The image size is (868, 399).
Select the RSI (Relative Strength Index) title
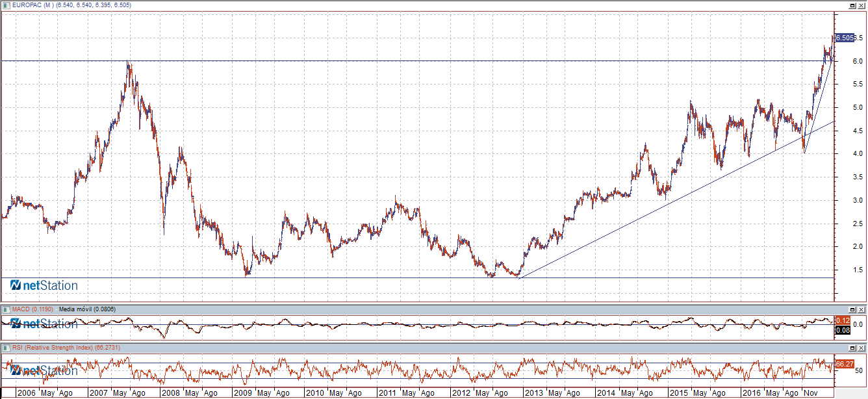coord(54,348)
